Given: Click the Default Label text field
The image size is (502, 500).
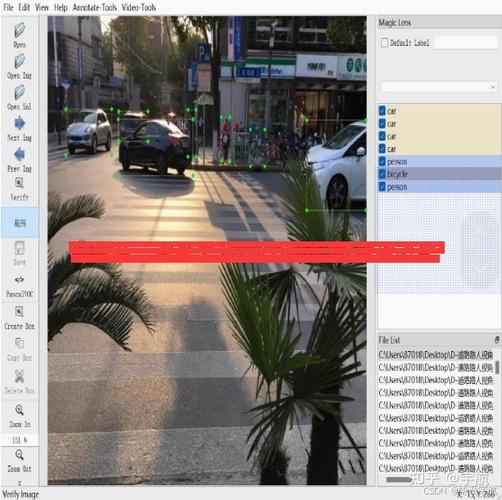Looking at the screenshot, I should pos(466,43).
